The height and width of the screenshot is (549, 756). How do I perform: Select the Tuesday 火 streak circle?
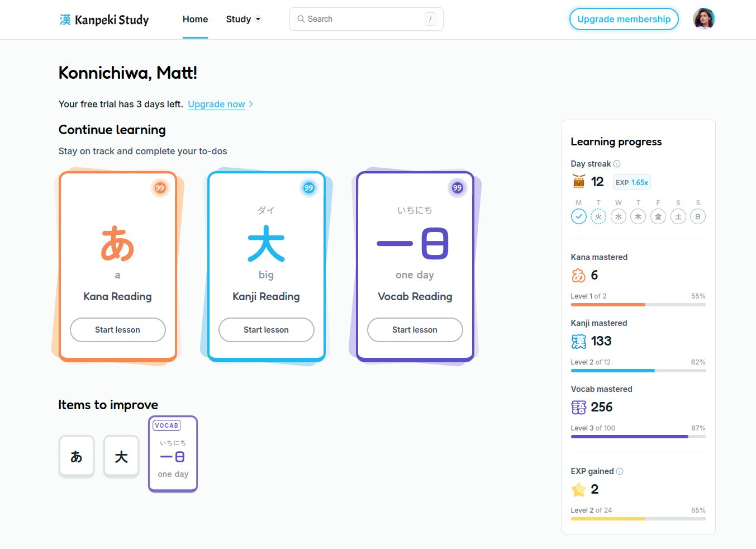click(x=598, y=216)
